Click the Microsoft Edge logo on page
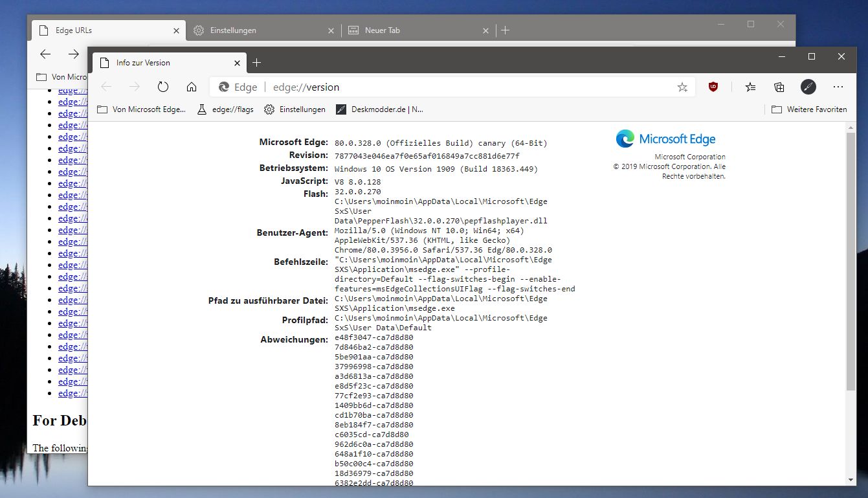 (x=666, y=139)
